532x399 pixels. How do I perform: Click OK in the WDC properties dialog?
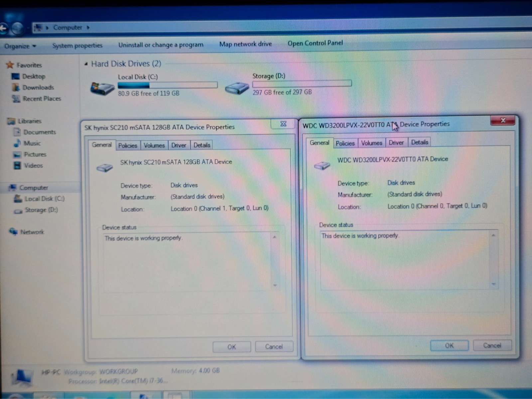tap(449, 345)
